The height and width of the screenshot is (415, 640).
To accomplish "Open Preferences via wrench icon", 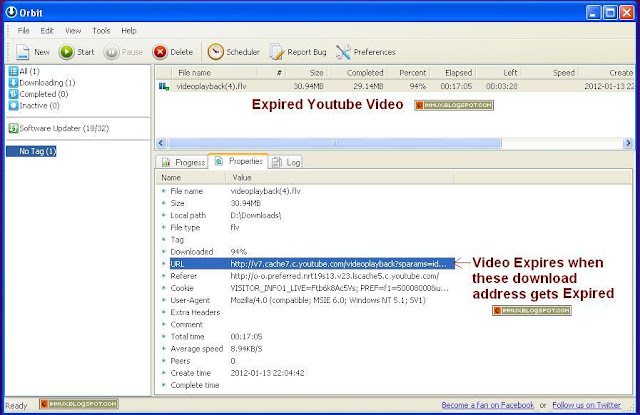I will (343, 52).
